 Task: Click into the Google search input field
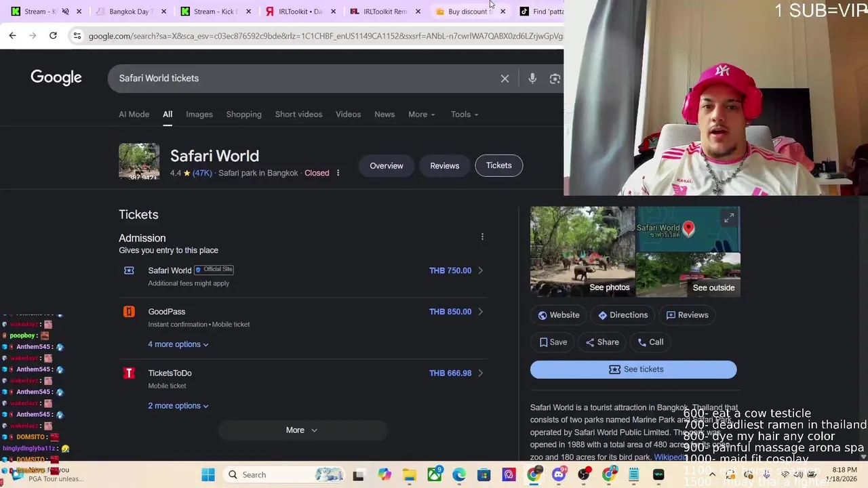(305, 79)
